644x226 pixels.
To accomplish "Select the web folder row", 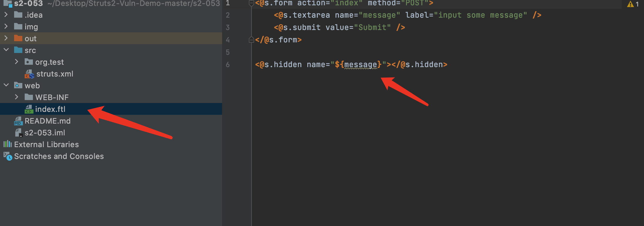I will (111, 85).
